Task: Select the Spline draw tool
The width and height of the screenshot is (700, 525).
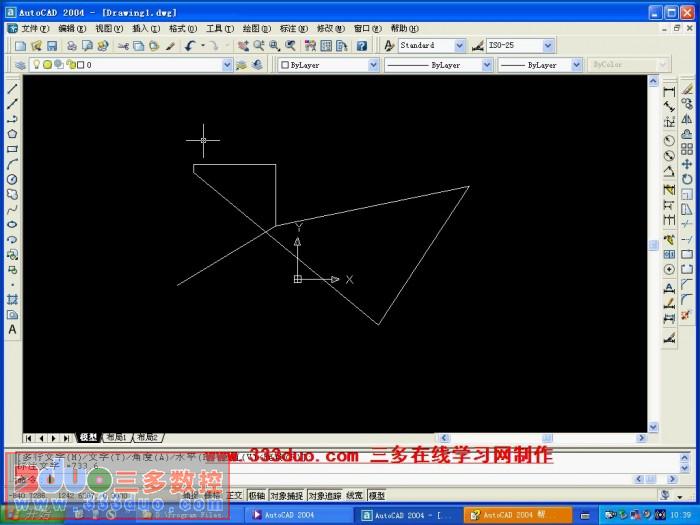Action: [12, 209]
